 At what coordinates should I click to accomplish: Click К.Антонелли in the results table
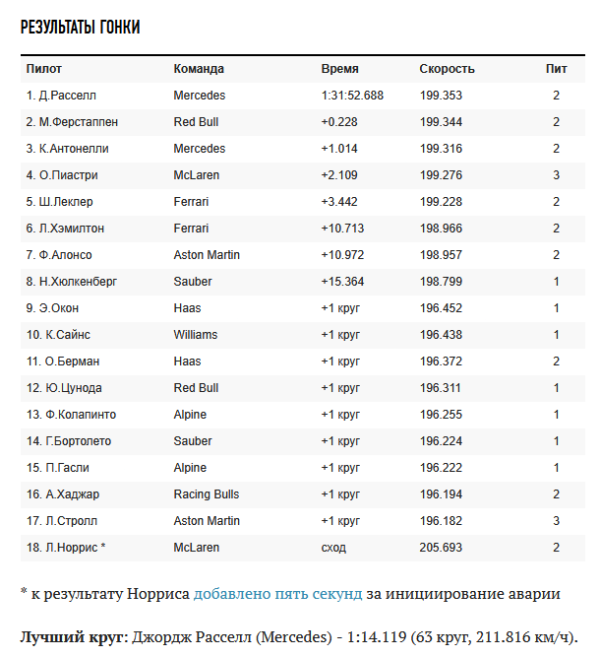pyautogui.click(x=67, y=149)
